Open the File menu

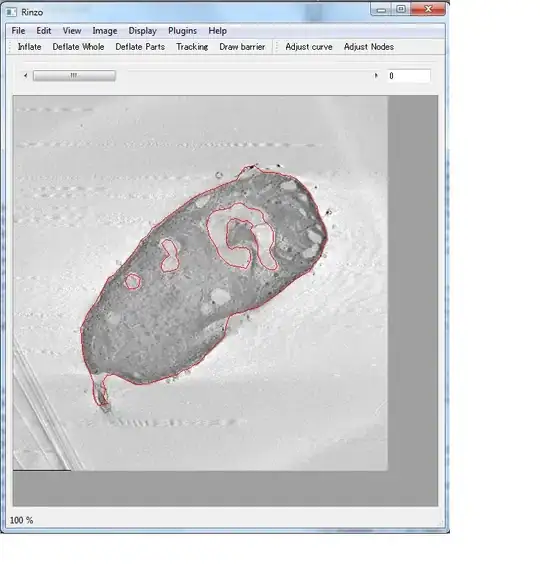18,31
